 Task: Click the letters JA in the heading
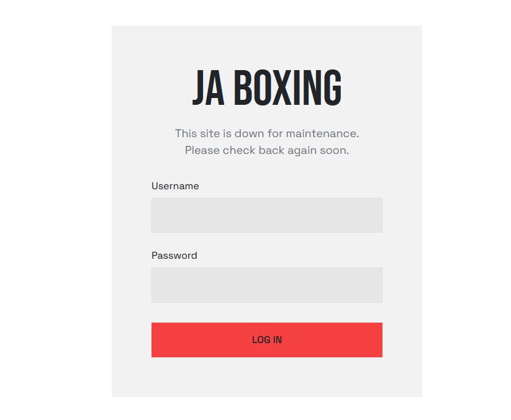pos(208,89)
